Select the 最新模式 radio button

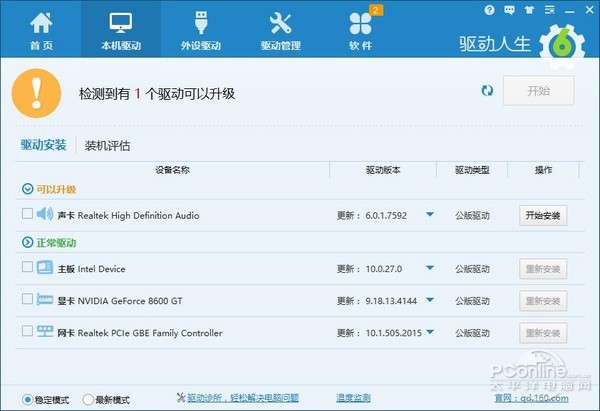tap(88, 399)
